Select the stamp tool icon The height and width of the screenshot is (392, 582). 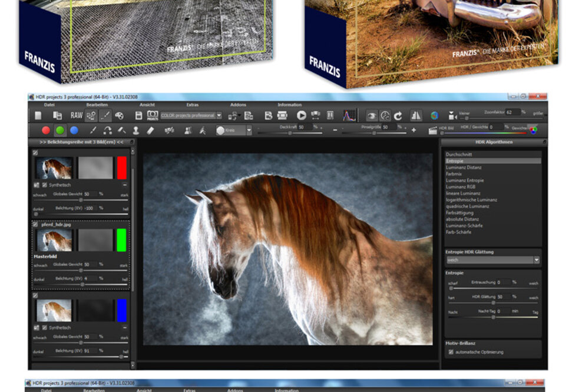pos(135,131)
